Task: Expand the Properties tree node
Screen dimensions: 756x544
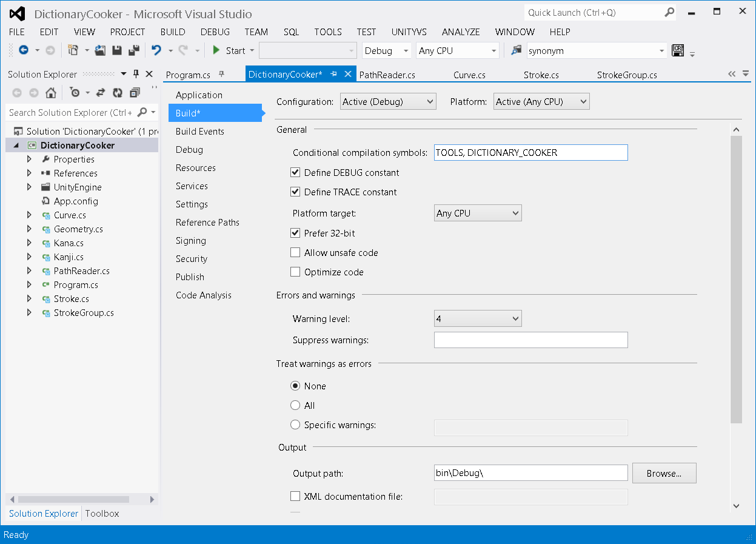Action: [x=29, y=160]
